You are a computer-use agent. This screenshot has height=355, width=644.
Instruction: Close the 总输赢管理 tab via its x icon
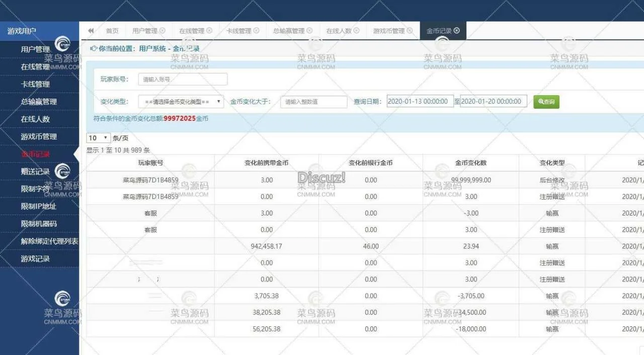(309, 31)
